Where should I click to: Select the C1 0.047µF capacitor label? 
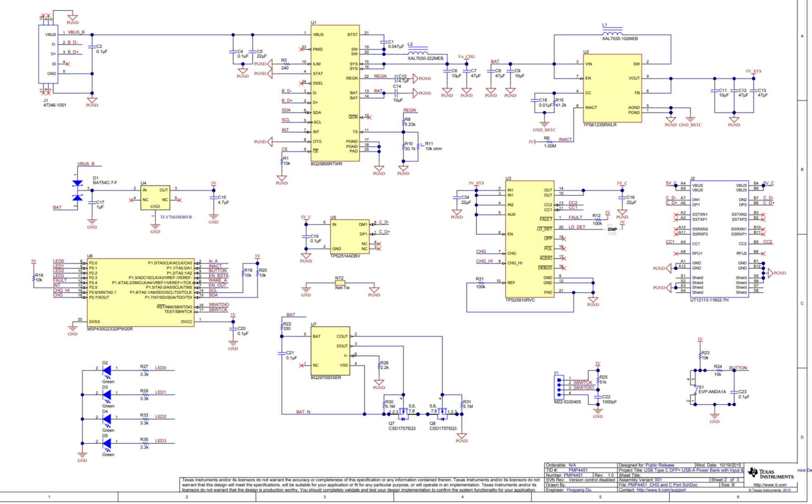pyautogui.click(x=396, y=44)
